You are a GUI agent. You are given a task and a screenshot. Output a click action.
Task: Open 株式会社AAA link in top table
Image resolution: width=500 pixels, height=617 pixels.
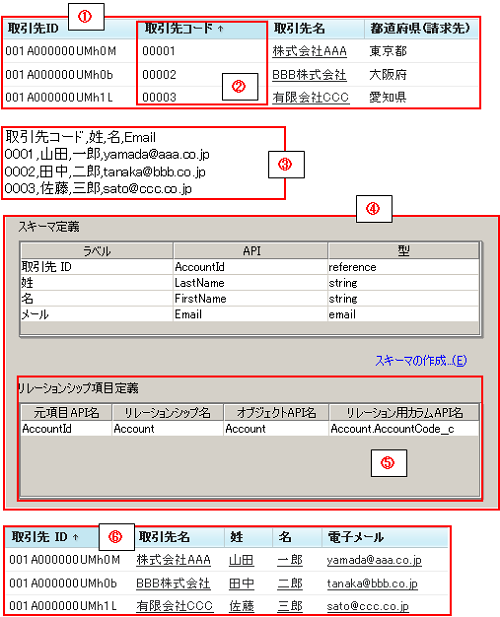click(310, 51)
